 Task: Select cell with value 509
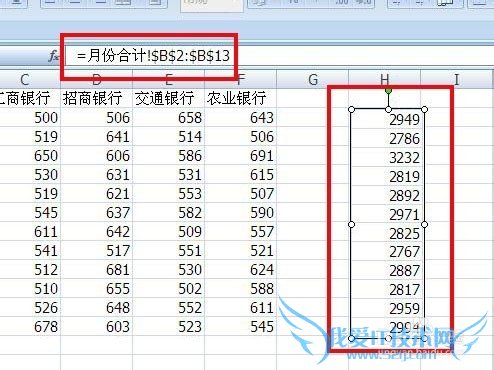click(169, 231)
